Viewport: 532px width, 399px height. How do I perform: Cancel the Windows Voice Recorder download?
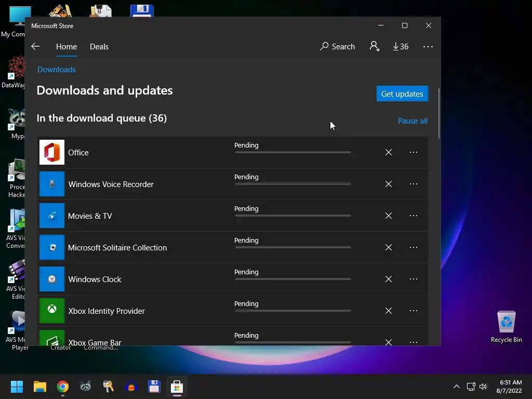pyautogui.click(x=389, y=184)
